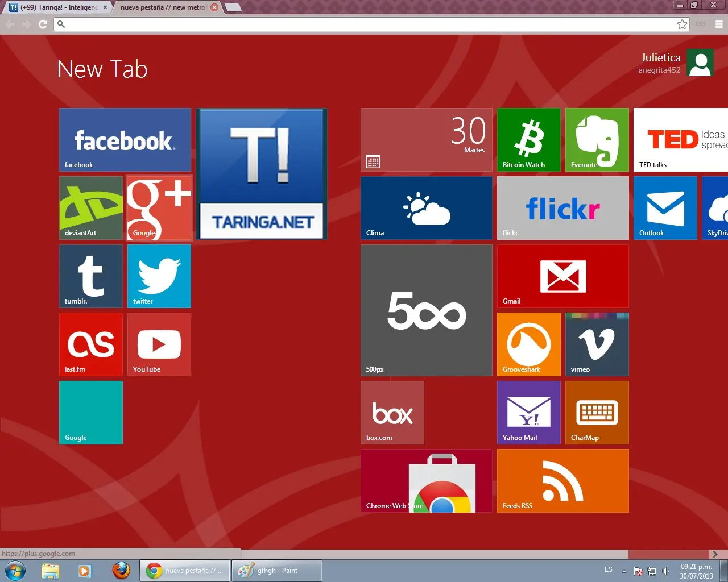Viewport: 728px width, 582px height.
Task: Open the Chrome Web Store tile
Action: (x=427, y=481)
